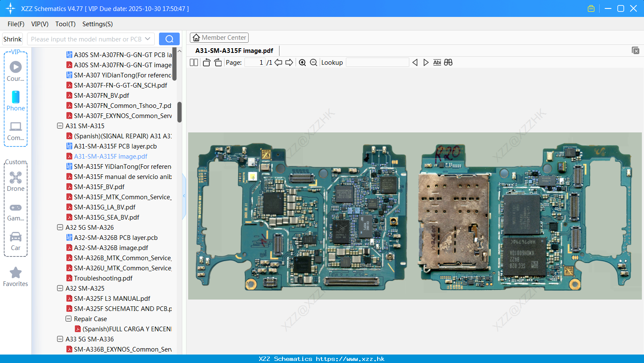644x363 pixels.
Task: Open the model number dropdown arrow
Action: [148, 39]
